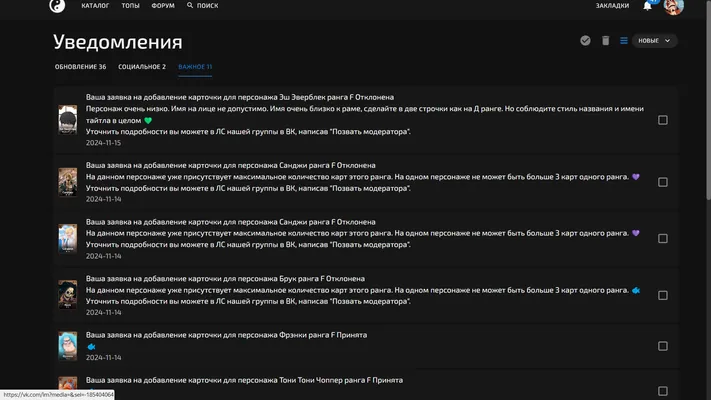
Task: Click the blue fish emoji under Фрэнки
Action: click(x=91, y=346)
